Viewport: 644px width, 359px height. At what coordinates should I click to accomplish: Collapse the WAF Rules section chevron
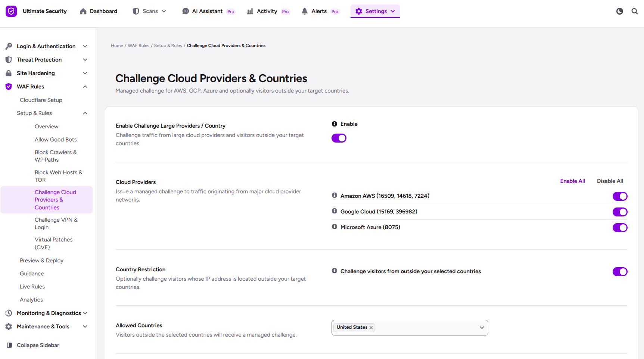pyautogui.click(x=85, y=87)
